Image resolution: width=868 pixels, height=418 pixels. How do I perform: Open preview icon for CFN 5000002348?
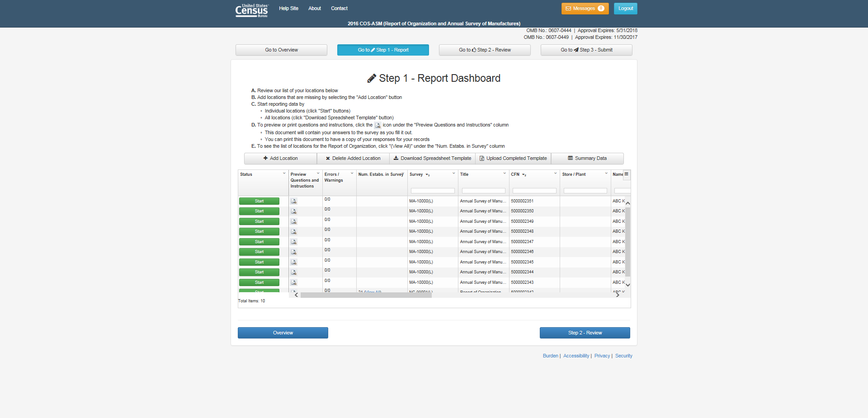tap(293, 231)
